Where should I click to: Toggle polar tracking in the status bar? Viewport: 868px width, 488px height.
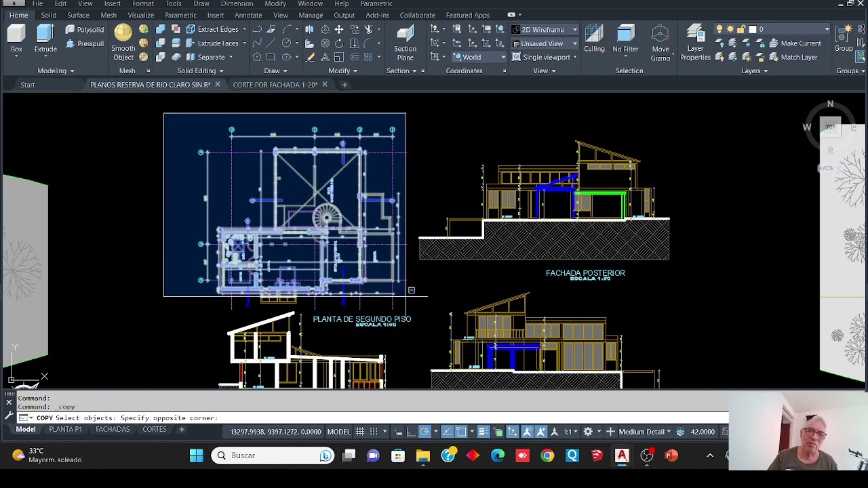424,432
